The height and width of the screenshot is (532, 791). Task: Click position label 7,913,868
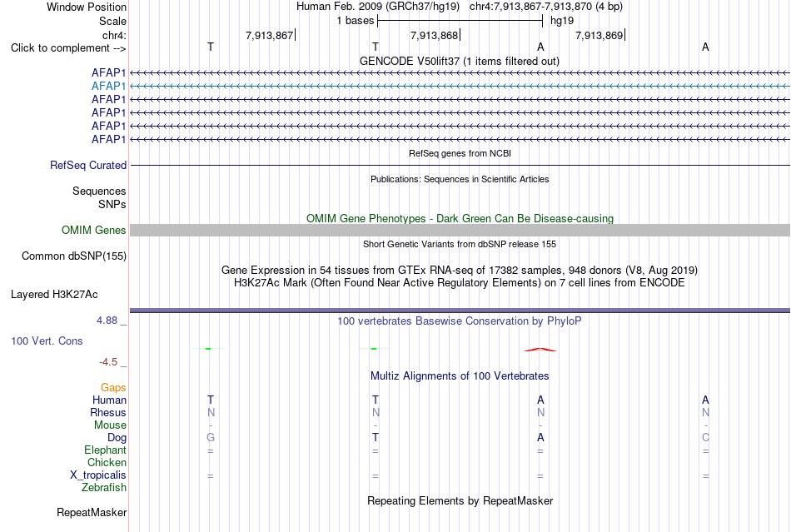coord(434,35)
